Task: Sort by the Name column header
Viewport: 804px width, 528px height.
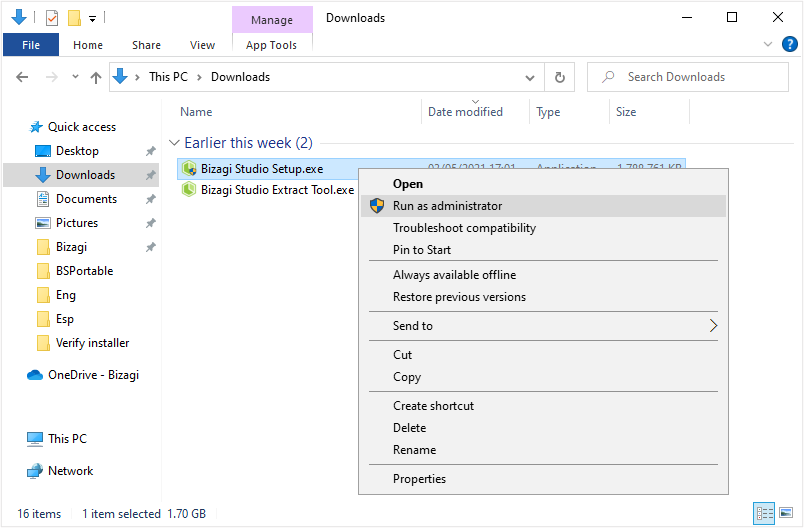Action: pos(196,112)
